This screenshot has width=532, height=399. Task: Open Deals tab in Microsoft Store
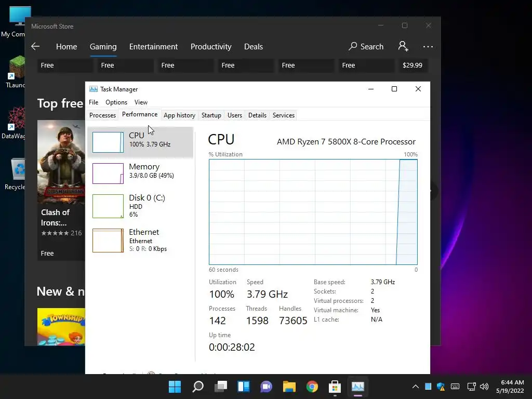pos(254,46)
